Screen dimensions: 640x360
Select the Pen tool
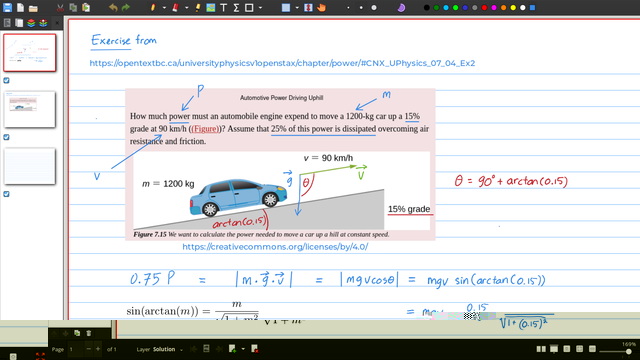[153, 7]
